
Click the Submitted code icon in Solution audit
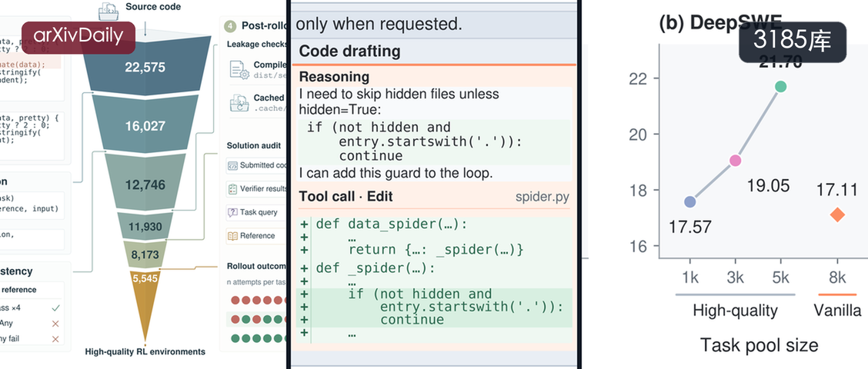click(232, 165)
